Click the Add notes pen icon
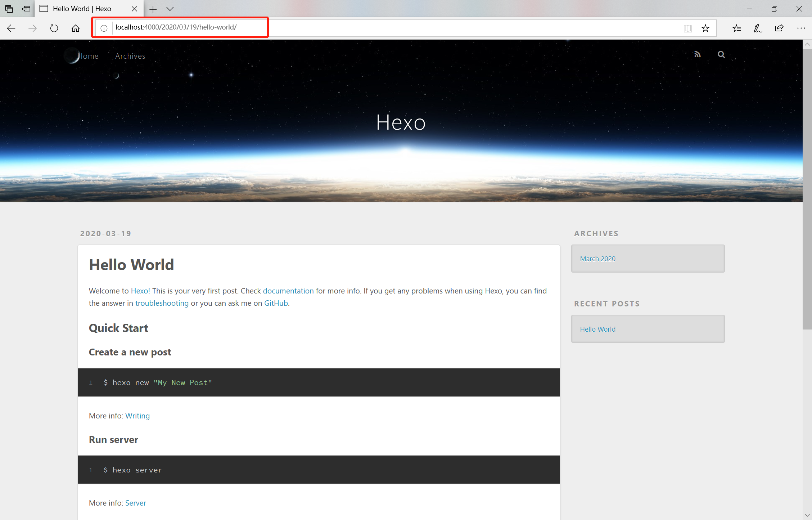 (758, 28)
